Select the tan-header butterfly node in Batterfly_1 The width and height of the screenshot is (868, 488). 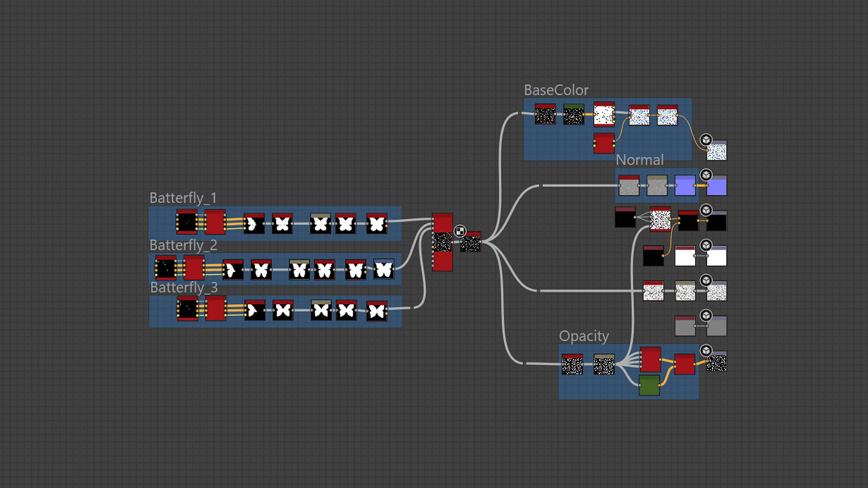click(321, 223)
